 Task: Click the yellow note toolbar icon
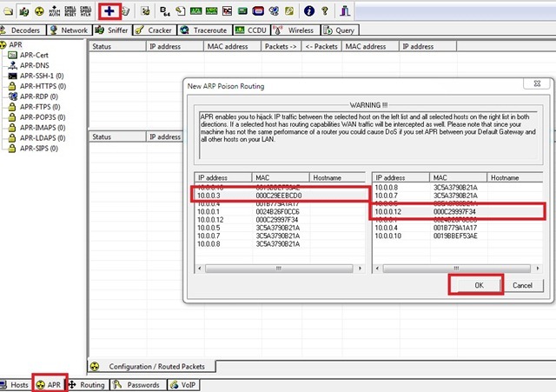click(x=289, y=11)
